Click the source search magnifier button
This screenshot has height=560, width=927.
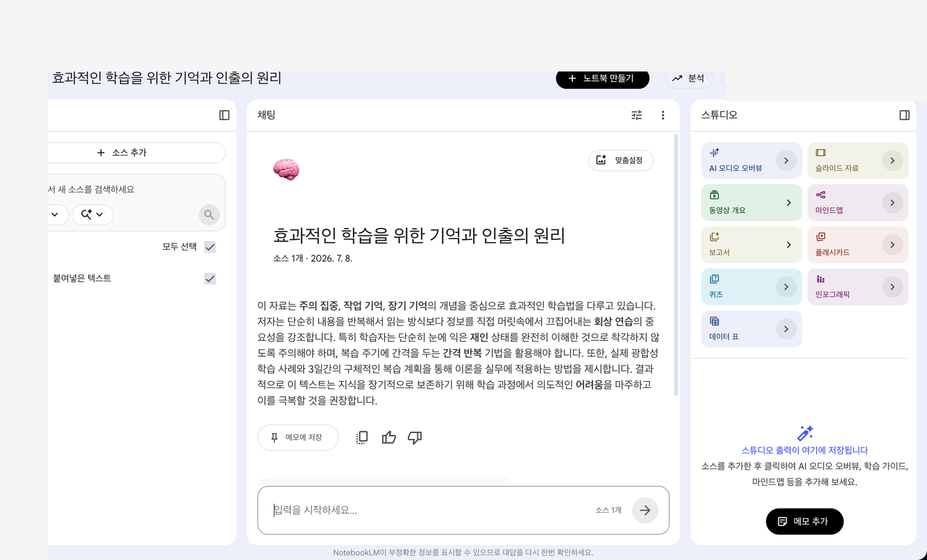tap(209, 214)
